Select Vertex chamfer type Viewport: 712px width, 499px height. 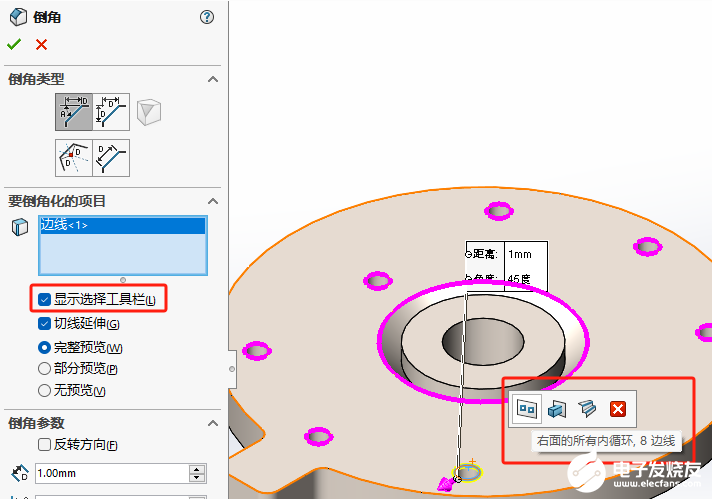149,112
